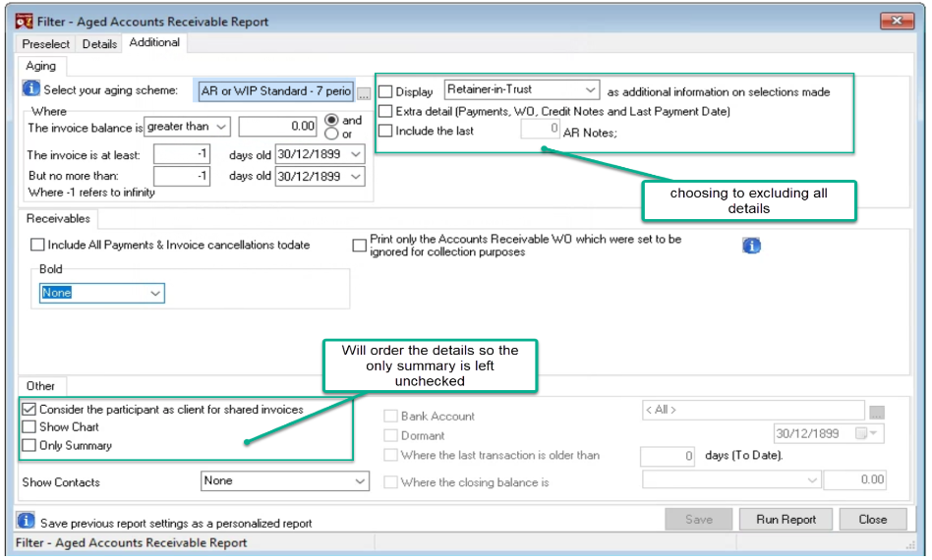Screen dimensions: 932x560
Task: Click the Close button
Action: click(873, 520)
